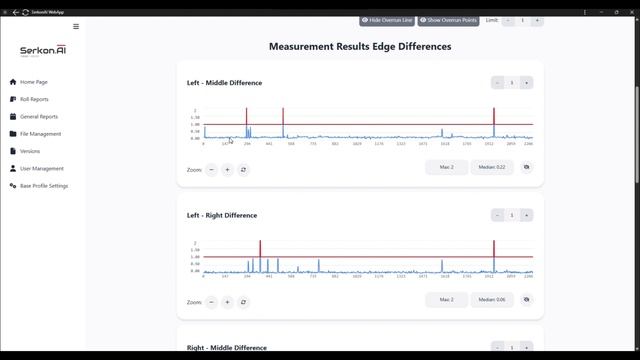The height and width of the screenshot is (360, 640).
Task: Click the General Reports calendar icon
Action: click(13, 117)
